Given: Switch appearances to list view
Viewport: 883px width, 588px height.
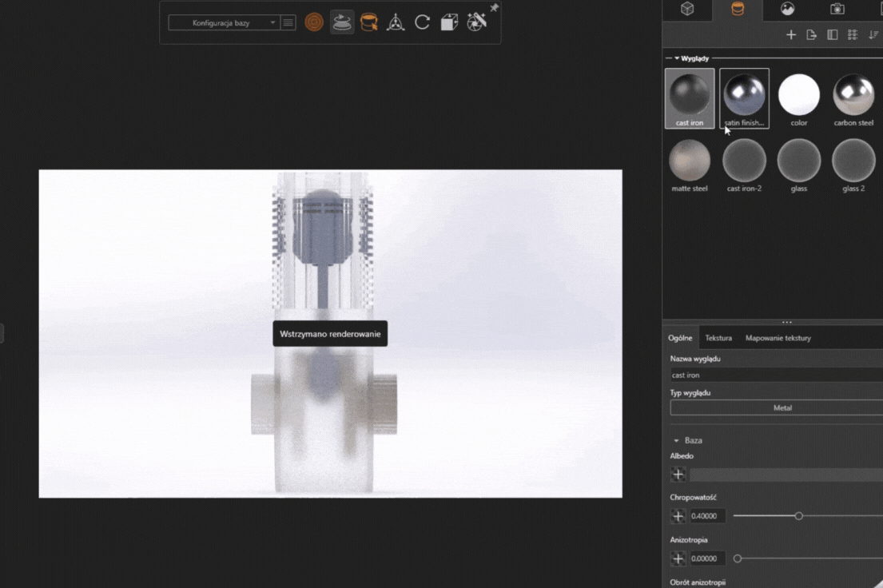Looking at the screenshot, I should pyautogui.click(x=853, y=35).
